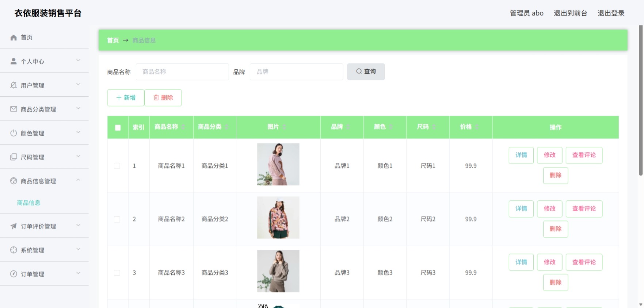Sort table using the 商品分类 column sort arrows

(226, 127)
